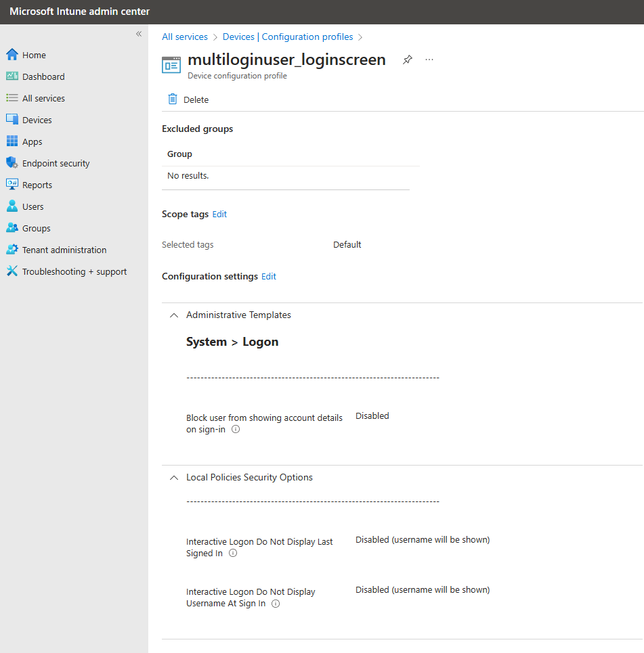Open Dashboard in the navigation menu
This screenshot has height=653, width=644.
[43, 76]
